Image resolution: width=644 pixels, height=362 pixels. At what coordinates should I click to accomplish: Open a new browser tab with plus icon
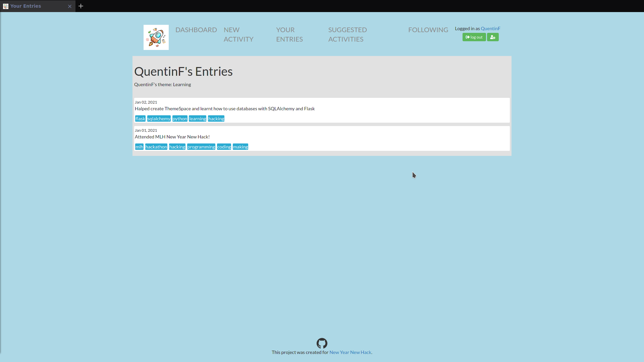pyautogui.click(x=81, y=6)
